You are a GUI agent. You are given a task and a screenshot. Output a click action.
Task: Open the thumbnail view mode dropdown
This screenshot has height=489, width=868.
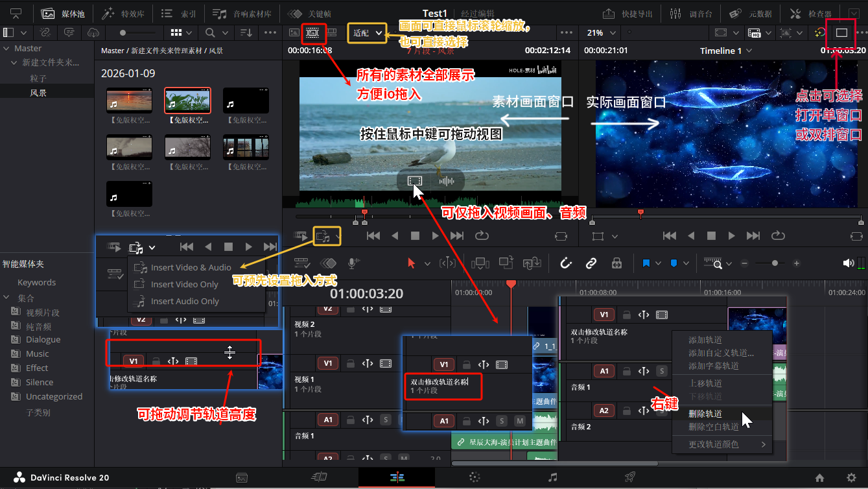[181, 32]
